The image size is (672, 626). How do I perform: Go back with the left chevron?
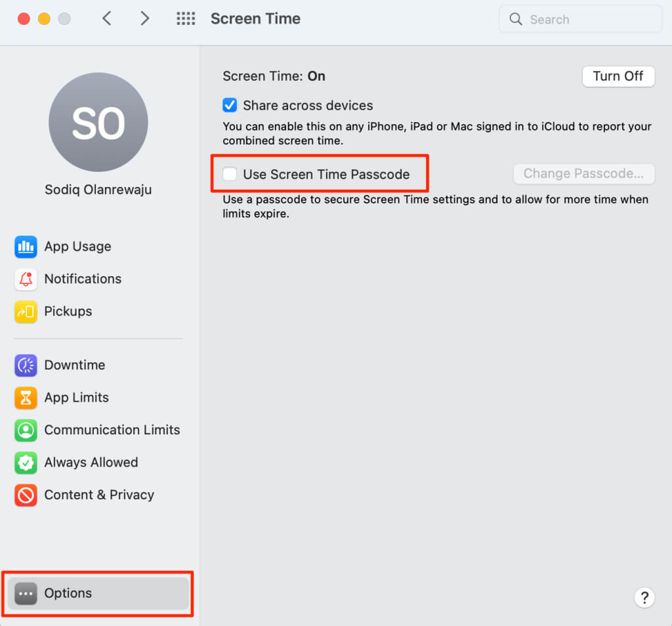(107, 19)
